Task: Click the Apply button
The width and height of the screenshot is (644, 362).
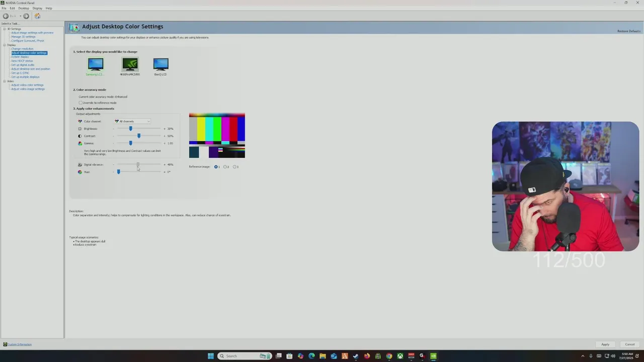Action: point(605,344)
